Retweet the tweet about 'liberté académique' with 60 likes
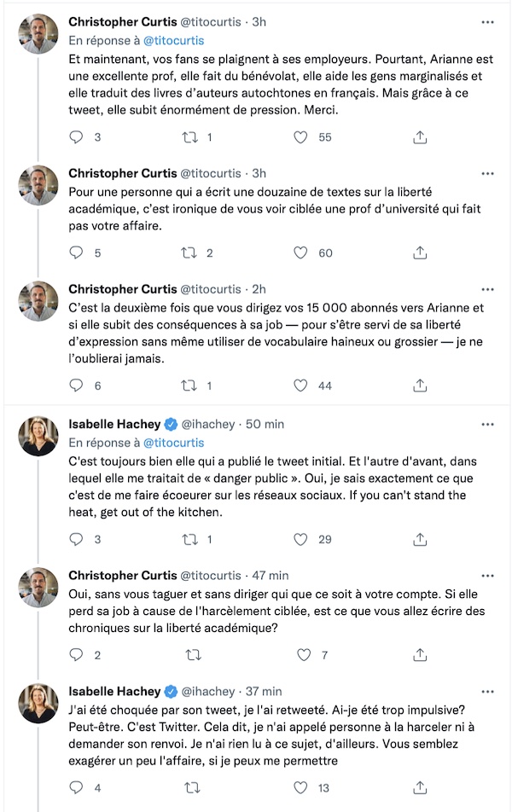 click(x=189, y=252)
